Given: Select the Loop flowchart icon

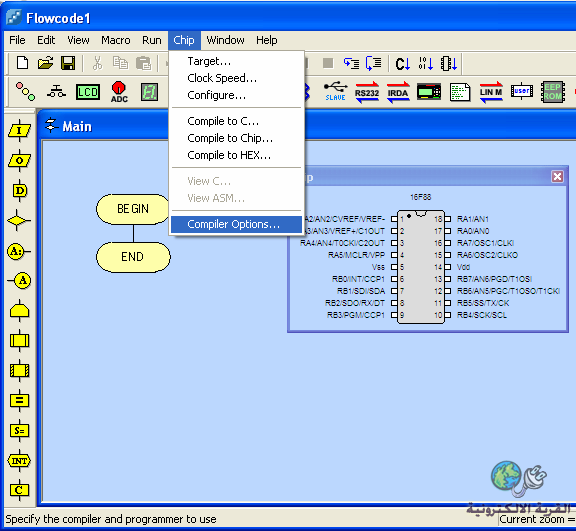Looking at the screenshot, I should pyautogui.click(x=19, y=311).
